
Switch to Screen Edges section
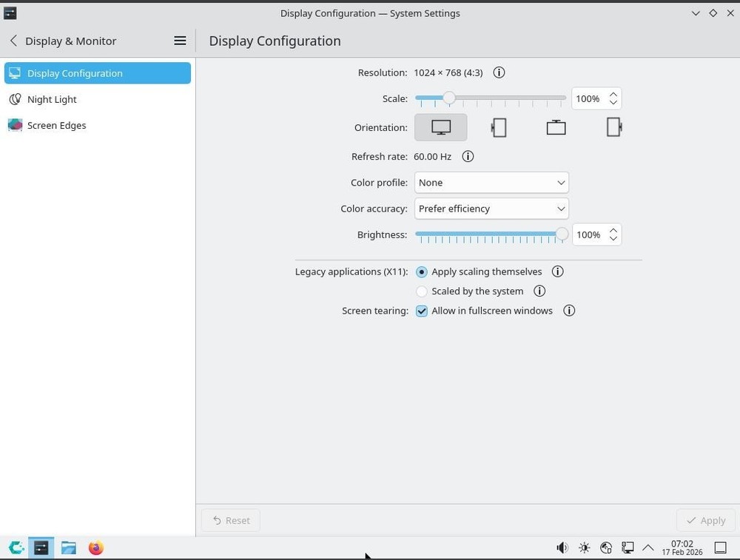[56, 125]
